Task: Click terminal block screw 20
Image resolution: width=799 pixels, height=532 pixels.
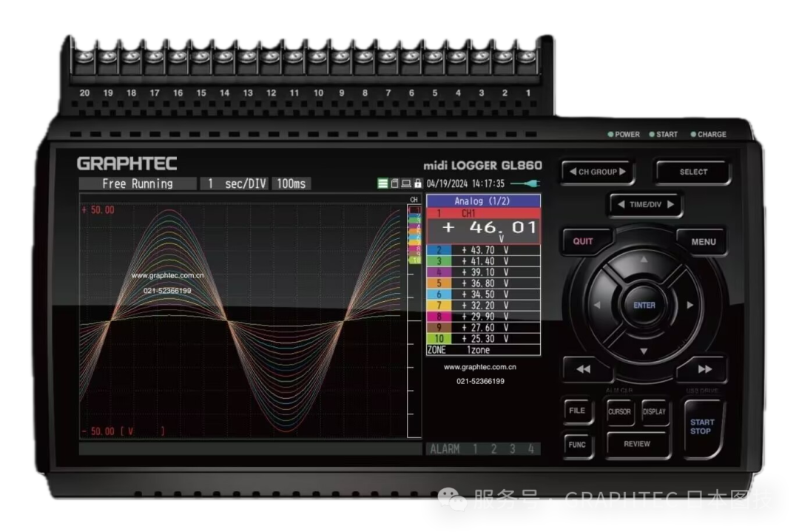Action: (84, 57)
